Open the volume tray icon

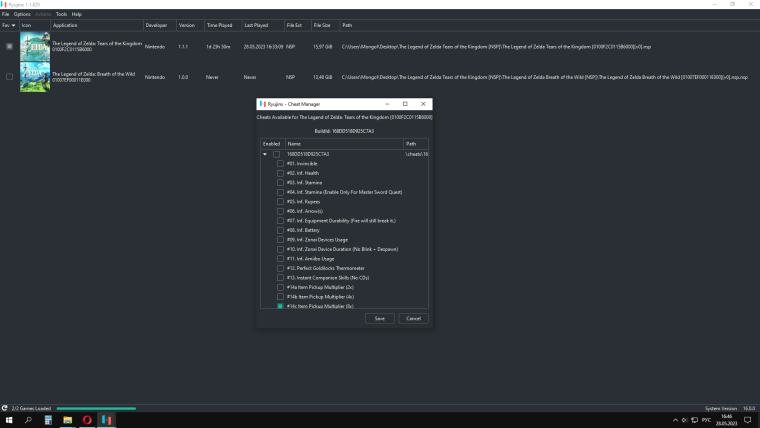[684, 420]
